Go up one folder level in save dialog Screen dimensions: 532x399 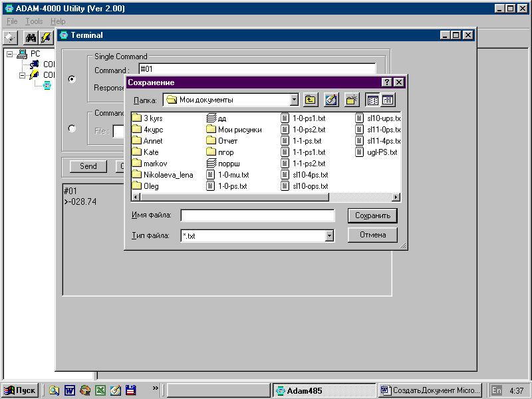[310, 100]
